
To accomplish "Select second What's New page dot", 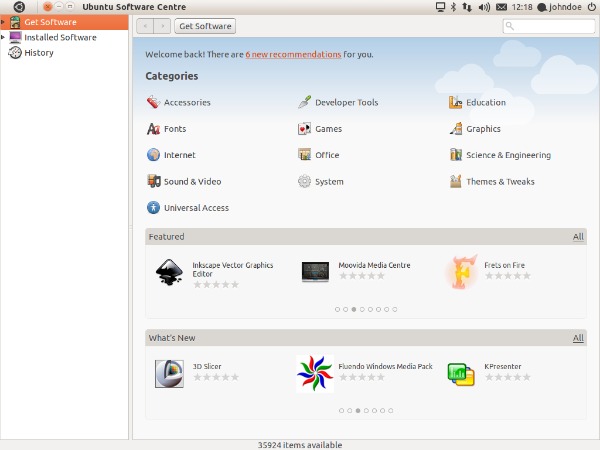I will click(350, 411).
